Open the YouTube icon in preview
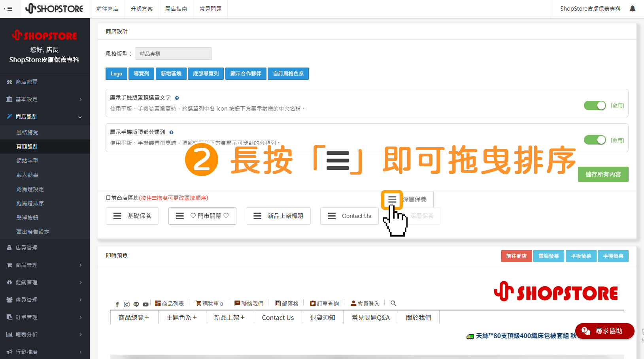This screenshot has width=644, height=359. point(145,304)
